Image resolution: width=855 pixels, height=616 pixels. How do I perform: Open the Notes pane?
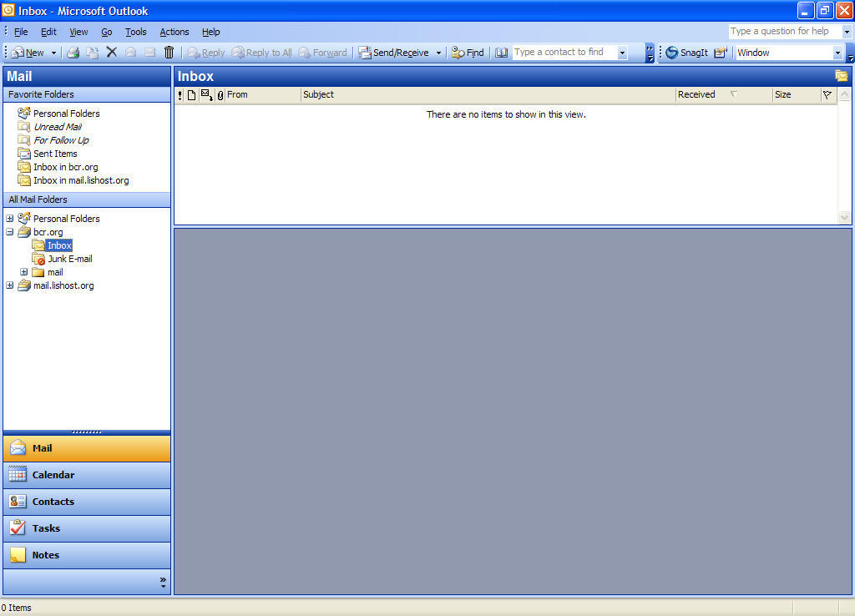click(x=86, y=555)
